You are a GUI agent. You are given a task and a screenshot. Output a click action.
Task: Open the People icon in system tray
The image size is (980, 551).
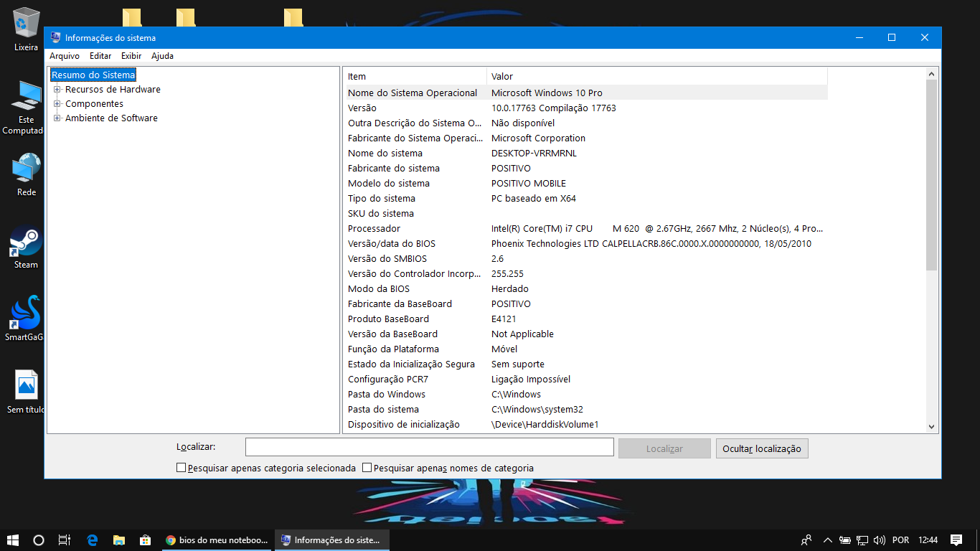click(807, 540)
